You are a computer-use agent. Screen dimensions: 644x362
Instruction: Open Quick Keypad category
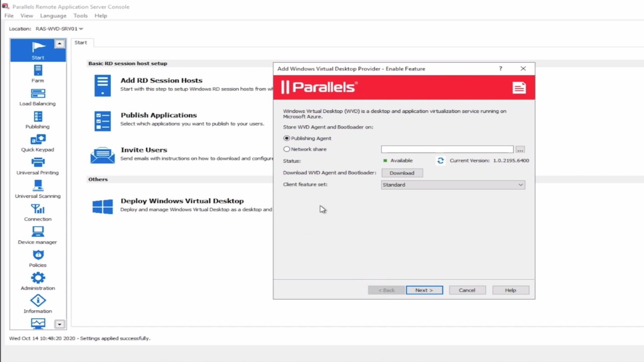(38, 143)
